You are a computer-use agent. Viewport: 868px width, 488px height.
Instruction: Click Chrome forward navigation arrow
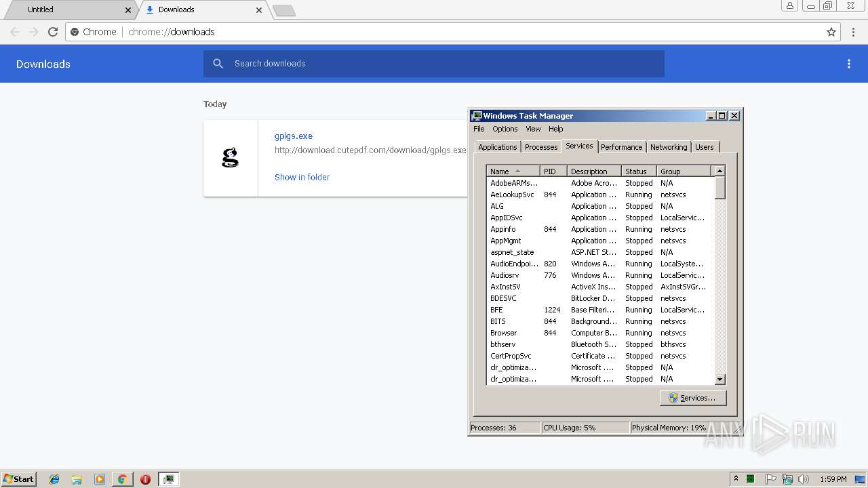click(x=34, y=32)
